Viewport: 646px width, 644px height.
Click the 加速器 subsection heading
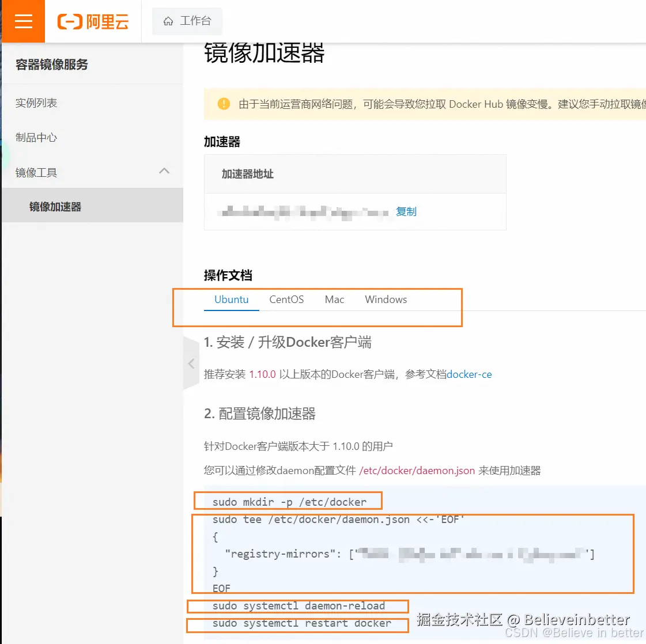point(222,142)
